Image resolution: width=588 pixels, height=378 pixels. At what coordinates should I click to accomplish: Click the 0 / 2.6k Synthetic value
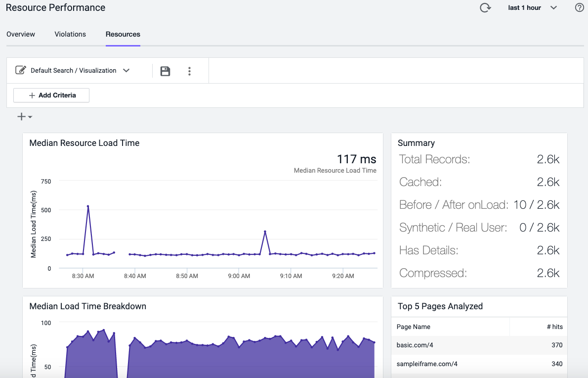(539, 228)
